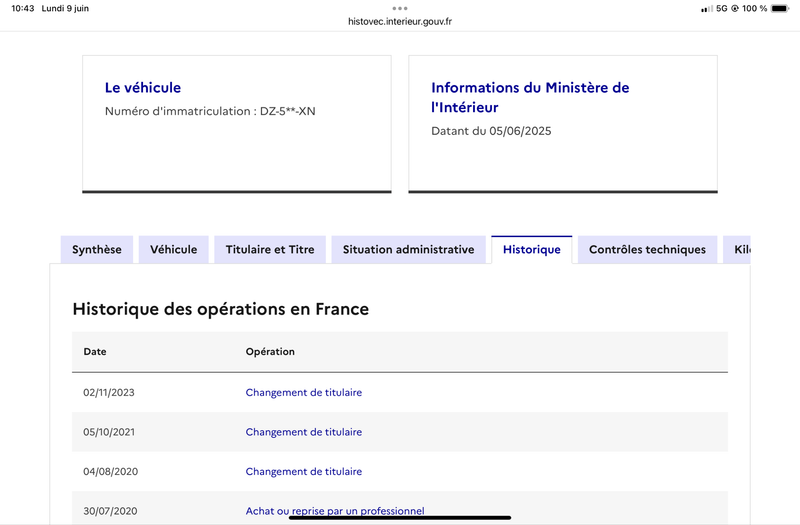Click the Opération column header

point(270,352)
